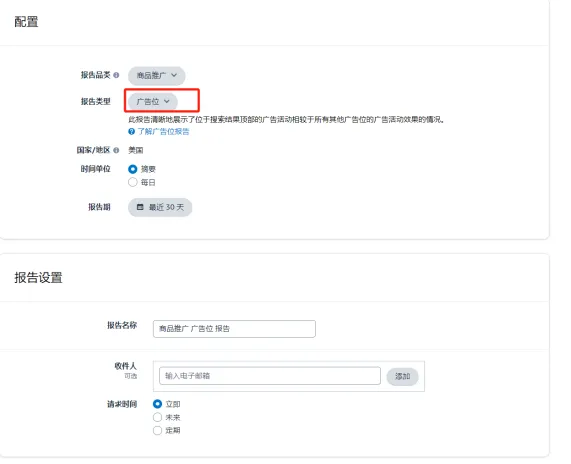Image resolution: width=571 pixels, height=464 pixels.
Task: Click the 报告名称 input field
Action: coord(234,329)
